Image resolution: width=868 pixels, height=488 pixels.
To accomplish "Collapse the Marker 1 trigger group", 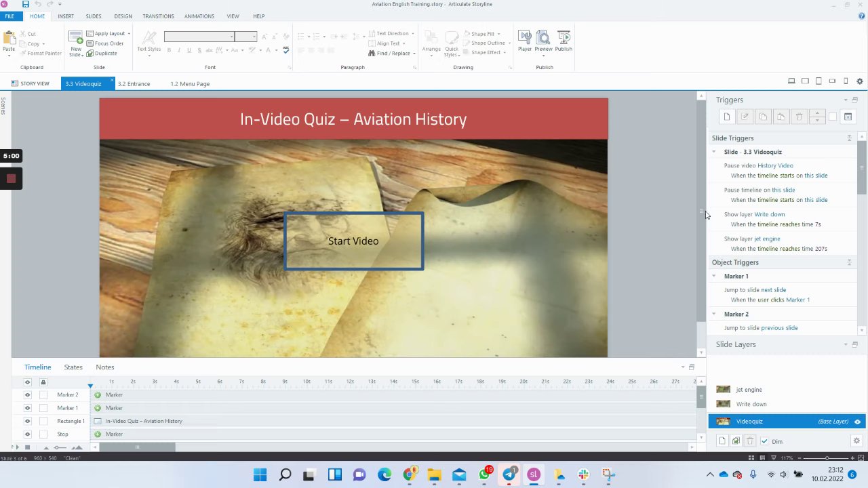I will 714,276.
